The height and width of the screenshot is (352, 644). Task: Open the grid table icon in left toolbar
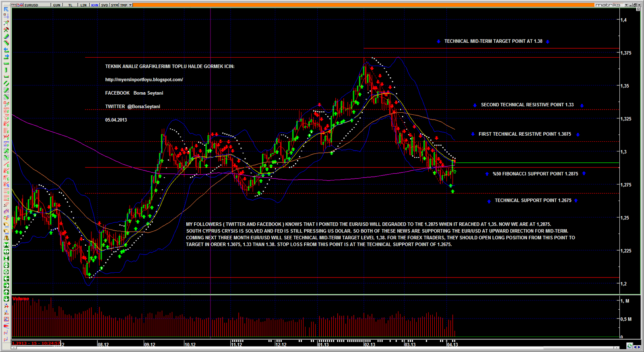[x=6, y=319]
